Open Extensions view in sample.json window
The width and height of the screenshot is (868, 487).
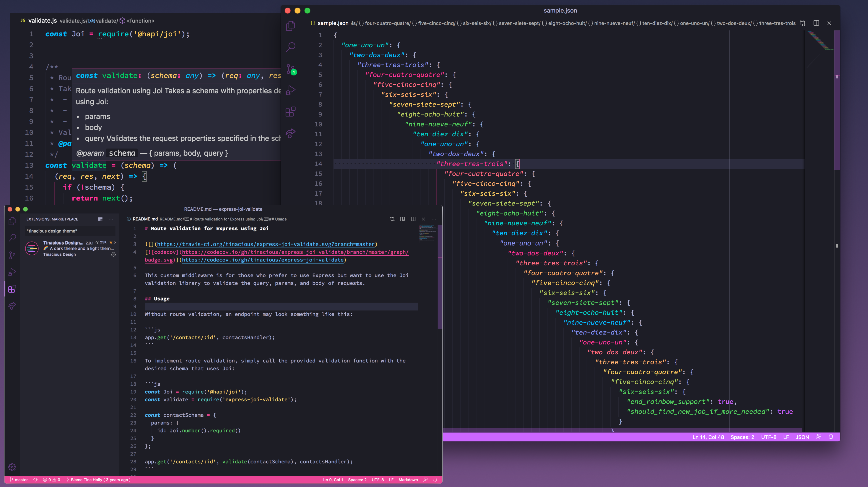(x=290, y=112)
